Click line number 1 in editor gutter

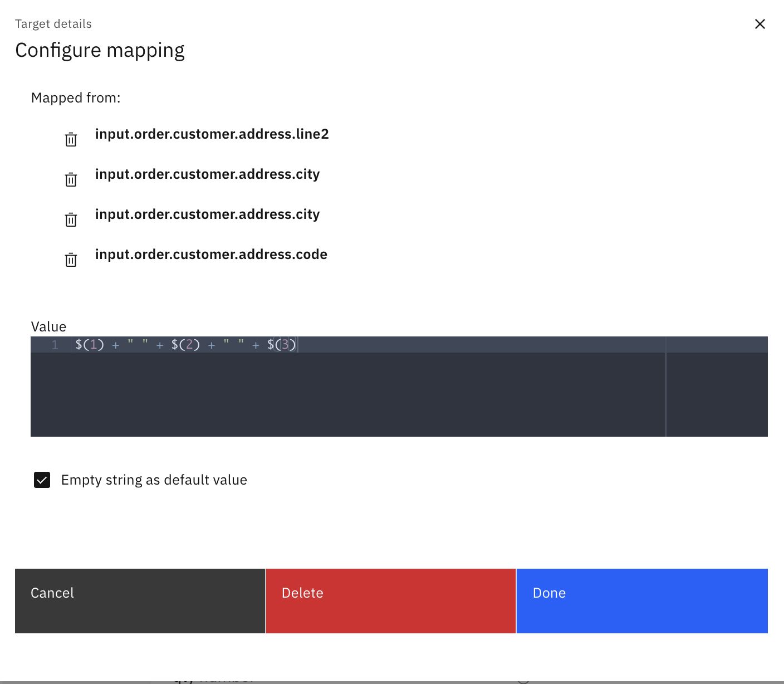coord(55,345)
